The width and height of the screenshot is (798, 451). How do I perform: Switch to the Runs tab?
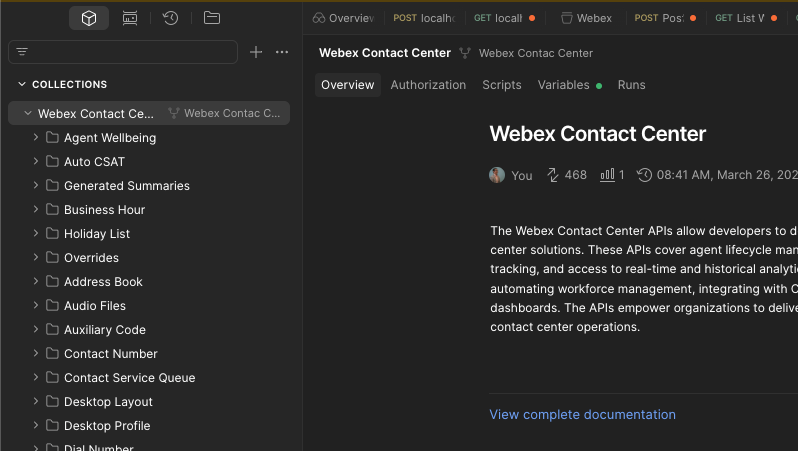click(x=632, y=85)
